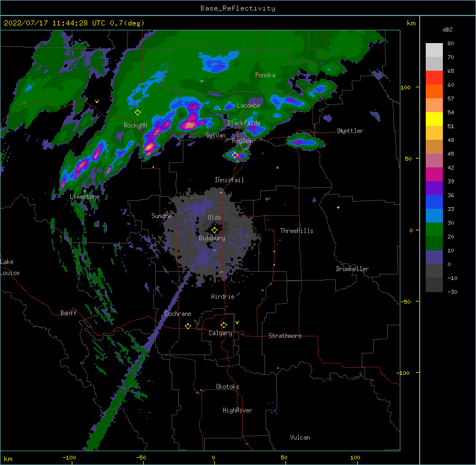Click the Didsbury town label
476x465 pixels.
pyautogui.click(x=212, y=238)
